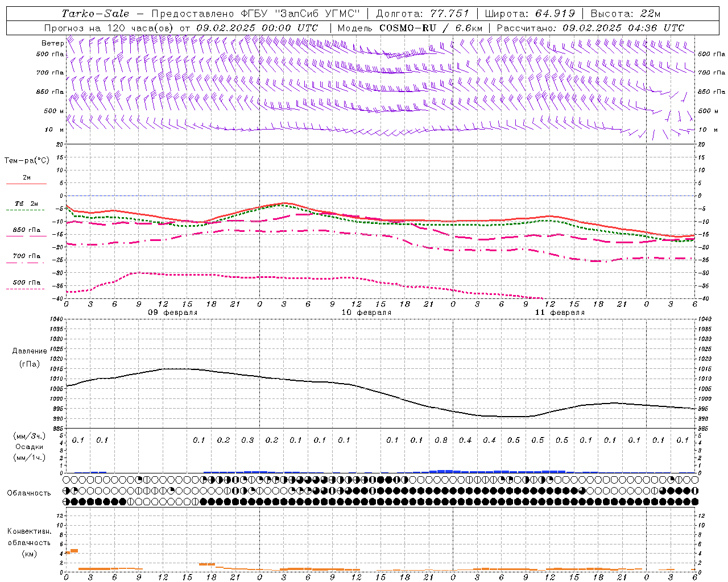Click the 0.3 precipitation value
Image resolution: width=728 pixels, height=582 pixels.
(x=247, y=440)
